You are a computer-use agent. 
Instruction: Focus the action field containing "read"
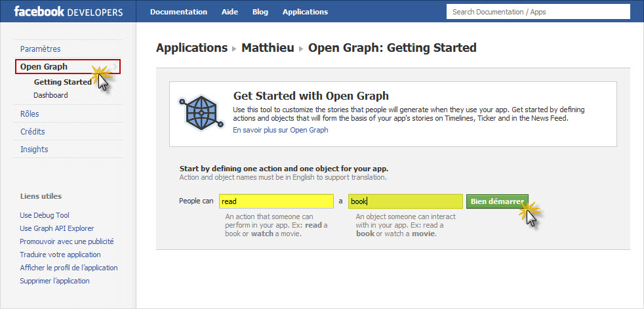coord(276,201)
